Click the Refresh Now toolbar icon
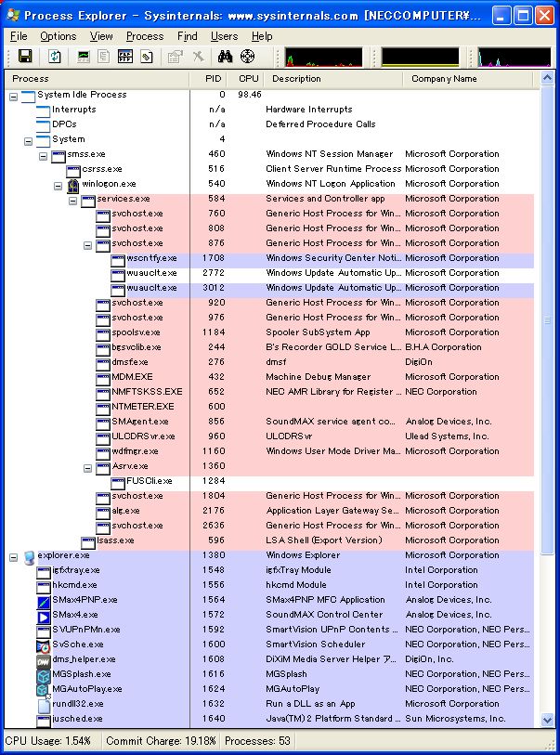This screenshot has height=755, width=560. coord(56,58)
